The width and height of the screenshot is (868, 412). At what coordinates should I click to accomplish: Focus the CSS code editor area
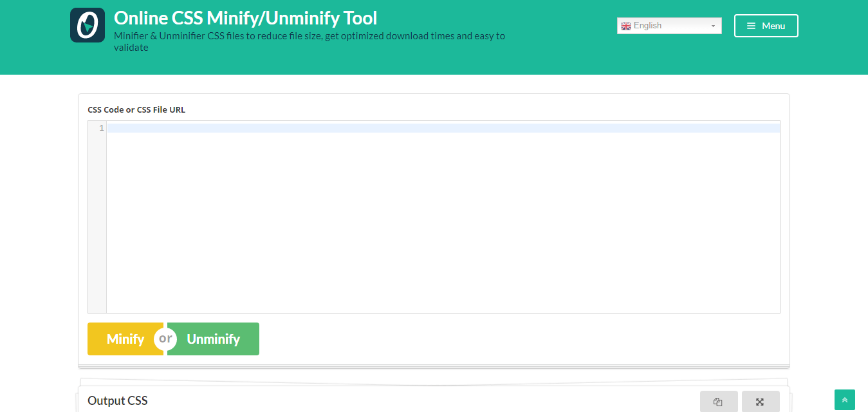pos(443,217)
